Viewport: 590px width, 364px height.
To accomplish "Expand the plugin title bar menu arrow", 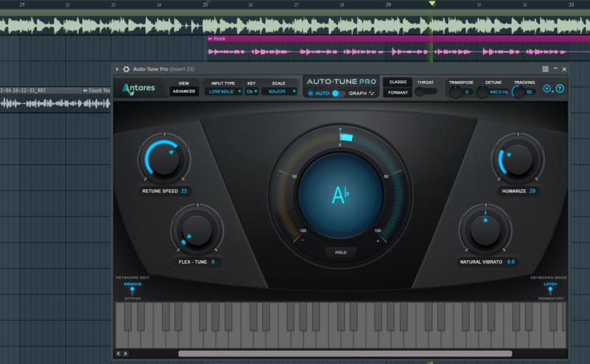I will tap(117, 69).
